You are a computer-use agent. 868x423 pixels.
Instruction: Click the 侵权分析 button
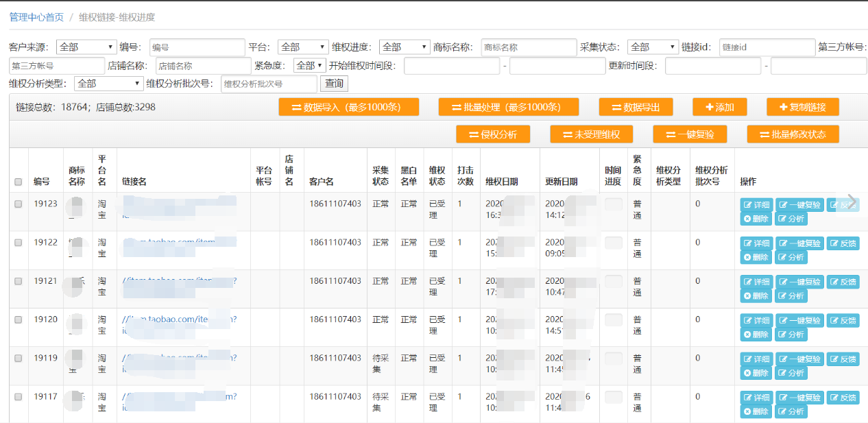(x=493, y=134)
